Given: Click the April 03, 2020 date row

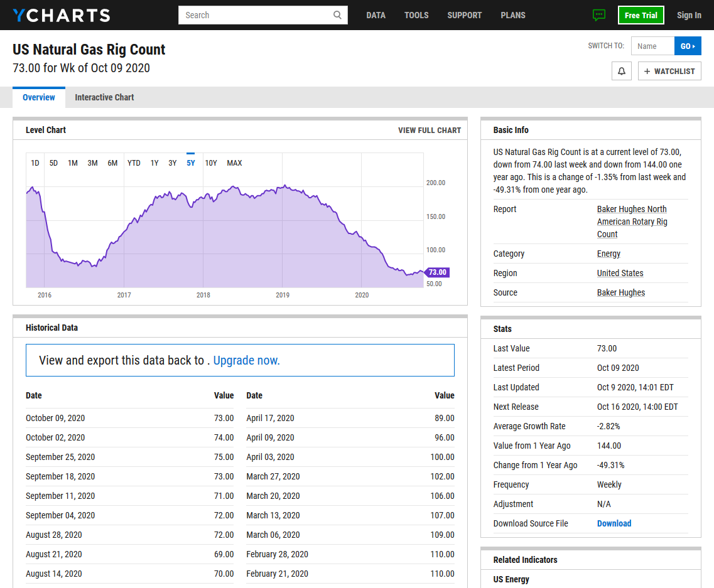Looking at the screenshot, I should [350, 457].
